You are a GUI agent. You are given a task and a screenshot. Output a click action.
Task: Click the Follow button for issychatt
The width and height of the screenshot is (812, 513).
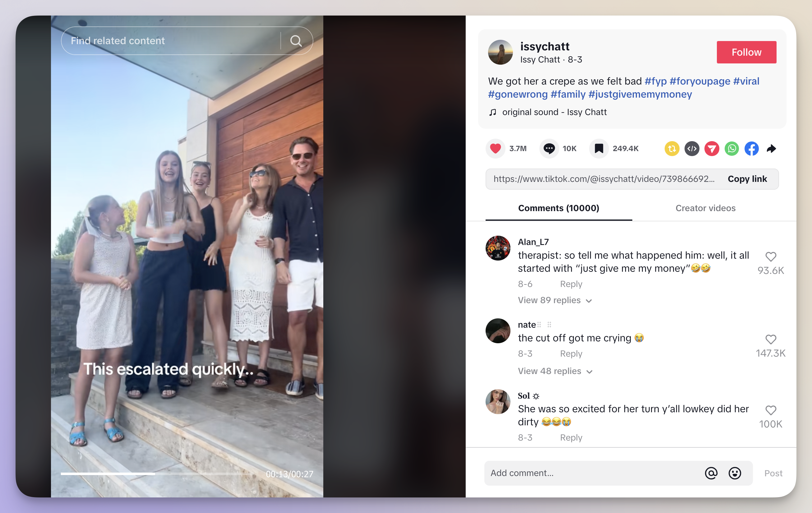(x=746, y=52)
